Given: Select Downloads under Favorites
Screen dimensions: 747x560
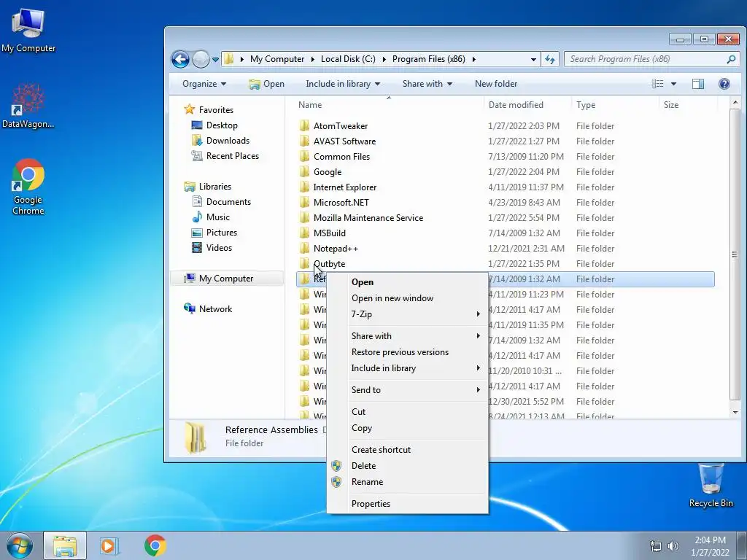Looking at the screenshot, I should (228, 141).
